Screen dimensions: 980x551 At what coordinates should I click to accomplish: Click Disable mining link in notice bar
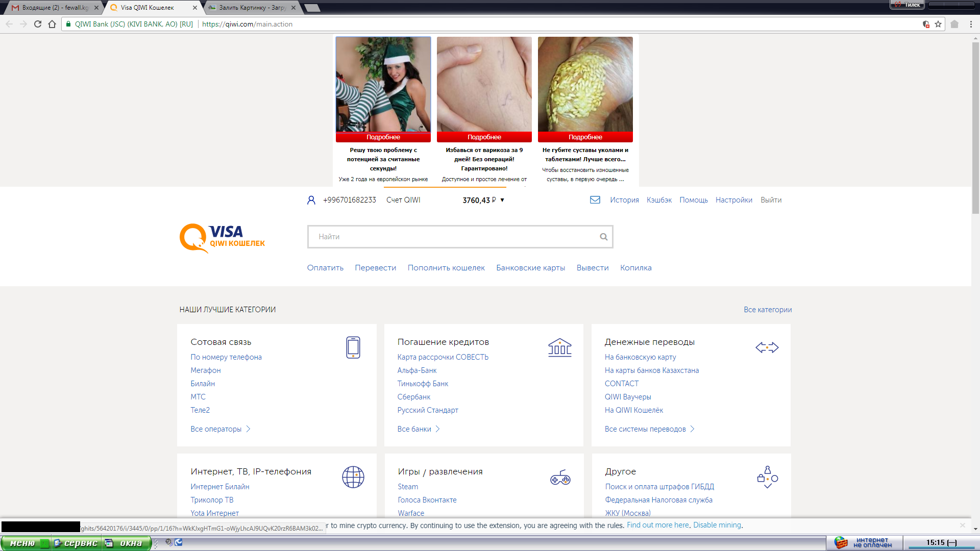point(717,525)
